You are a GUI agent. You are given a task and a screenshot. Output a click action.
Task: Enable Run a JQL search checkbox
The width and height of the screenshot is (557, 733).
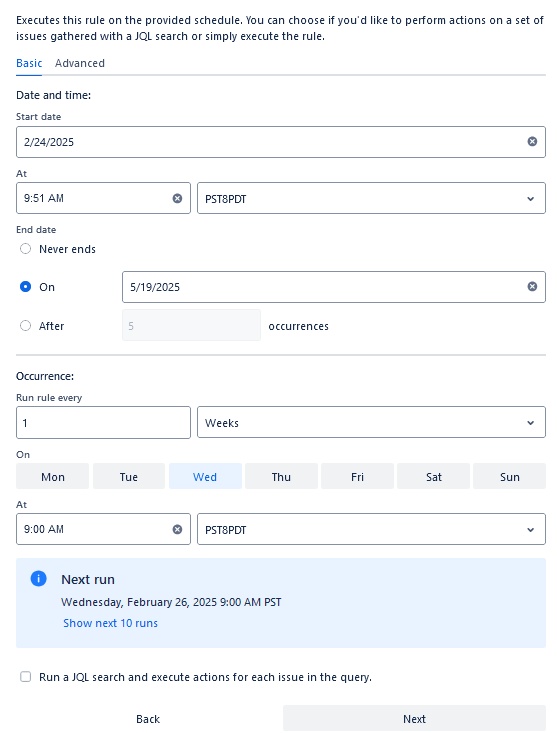point(26,677)
